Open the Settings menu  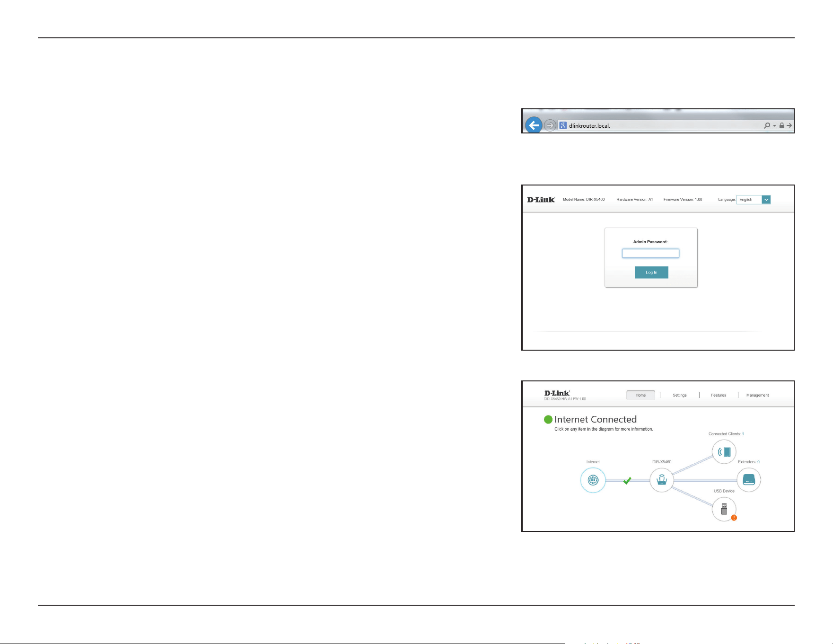coord(680,395)
